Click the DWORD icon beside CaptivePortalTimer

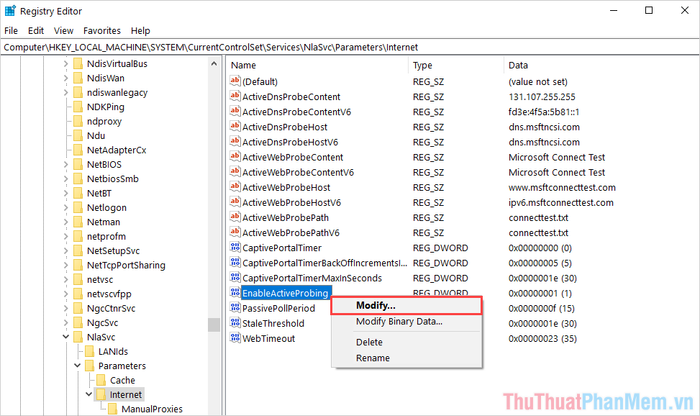point(235,247)
